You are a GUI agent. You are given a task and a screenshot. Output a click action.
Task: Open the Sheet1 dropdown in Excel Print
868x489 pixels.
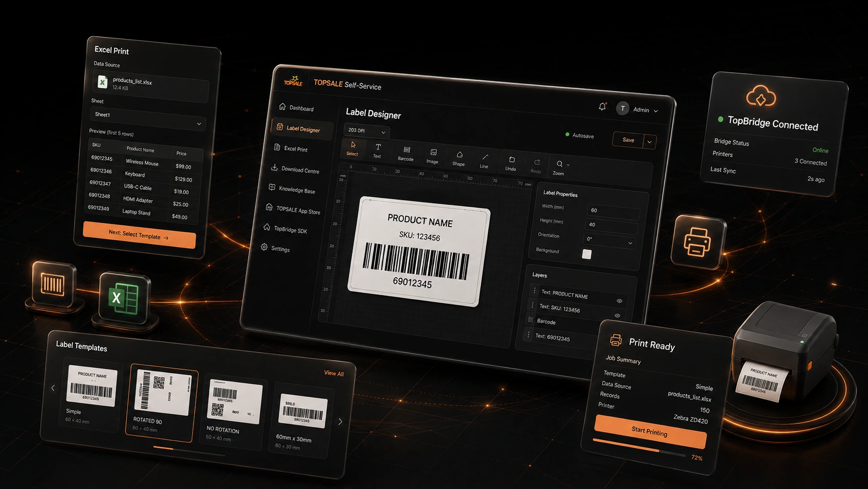click(x=147, y=119)
